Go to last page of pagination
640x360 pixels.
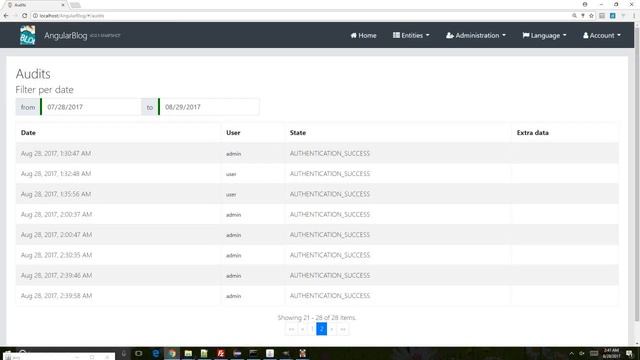tap(343, 329)
